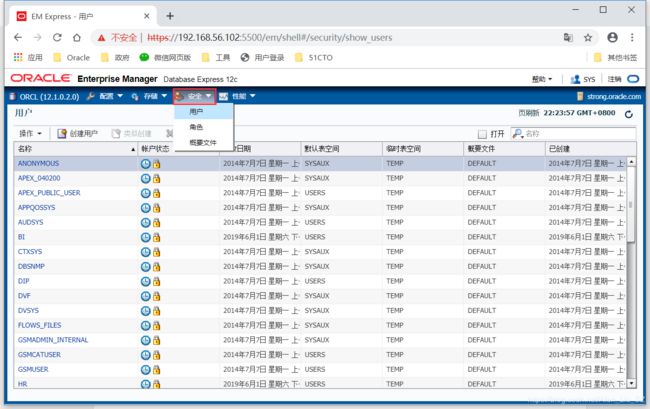This screenshot has height=409, width=650.
Task: Click the clock icon in APEX_PUBLIC_USER row
Action: pos(146,193)
